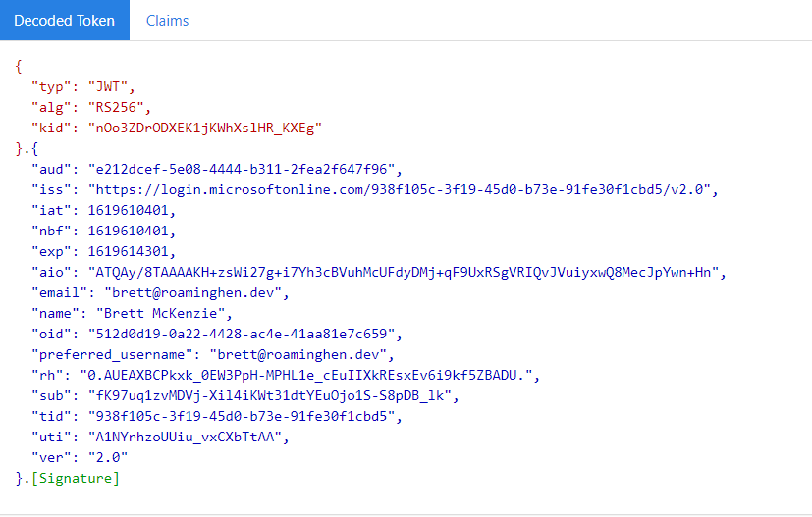This screenshot has height=517, width=812.
Task: Click the exp value 1619614301
Action: click(x=129, y=252)
